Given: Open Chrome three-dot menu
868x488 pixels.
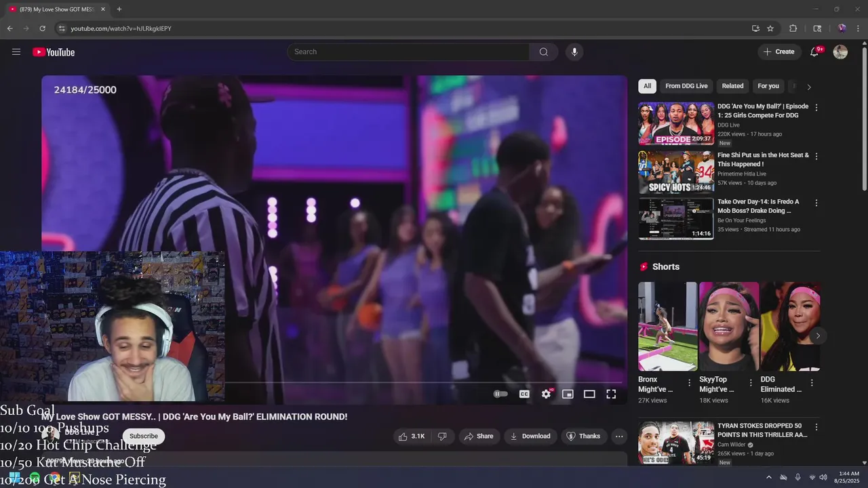Looking at the screenshot, I should (x=858, y=28).
